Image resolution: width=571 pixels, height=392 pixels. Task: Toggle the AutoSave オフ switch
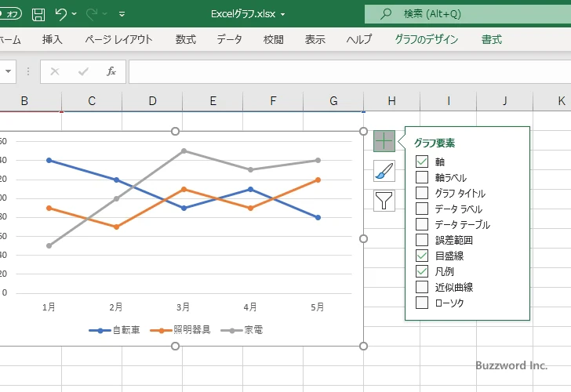point(10,14)
